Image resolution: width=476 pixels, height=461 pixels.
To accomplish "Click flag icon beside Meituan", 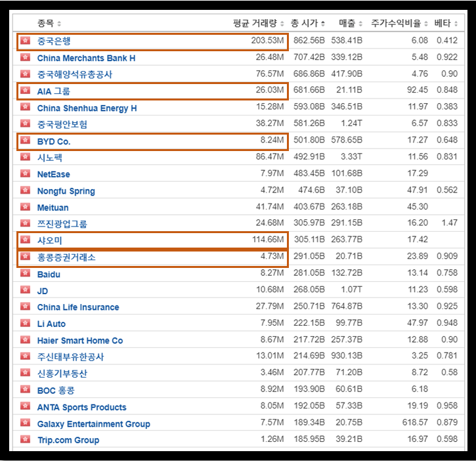I will pyautogui.click(x=25, y=207).
